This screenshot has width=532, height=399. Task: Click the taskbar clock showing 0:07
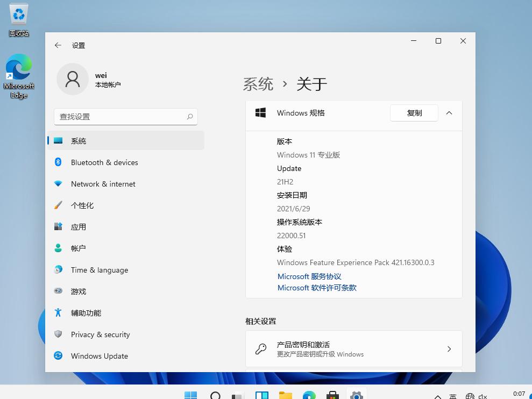(519, 394)
